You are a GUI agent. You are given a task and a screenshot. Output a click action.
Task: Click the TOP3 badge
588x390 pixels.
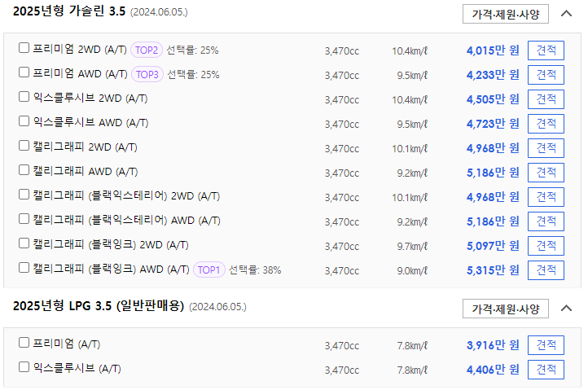[x=147, y=74]
